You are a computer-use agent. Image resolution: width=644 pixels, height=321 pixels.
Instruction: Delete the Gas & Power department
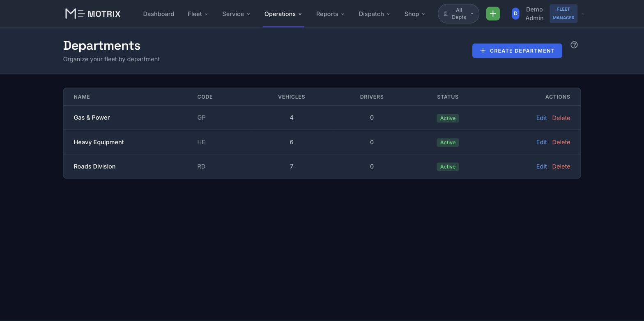coord(561,118)
